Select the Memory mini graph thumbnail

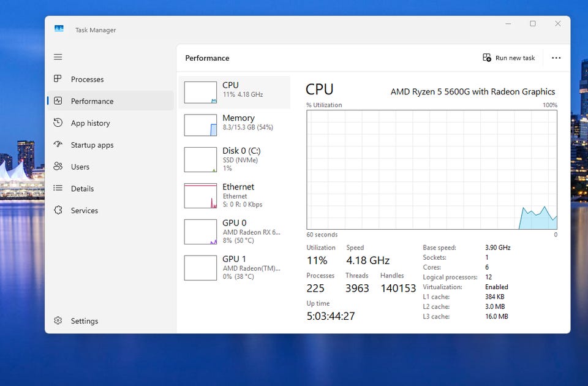click(x=200, y=125)
